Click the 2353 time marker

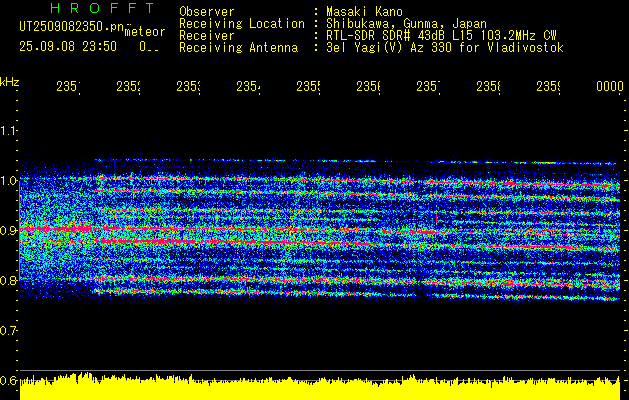click(x=188, y=86)
